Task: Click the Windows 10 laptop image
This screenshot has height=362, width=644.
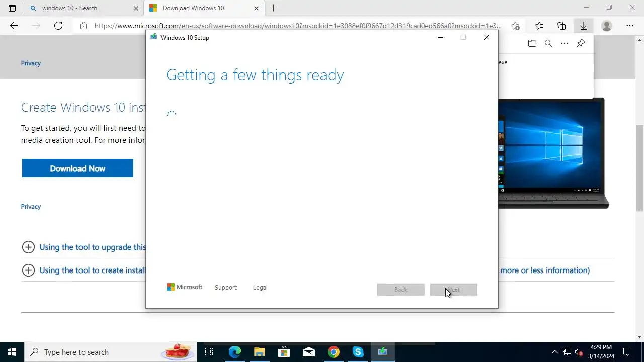Action: [553, 153]
